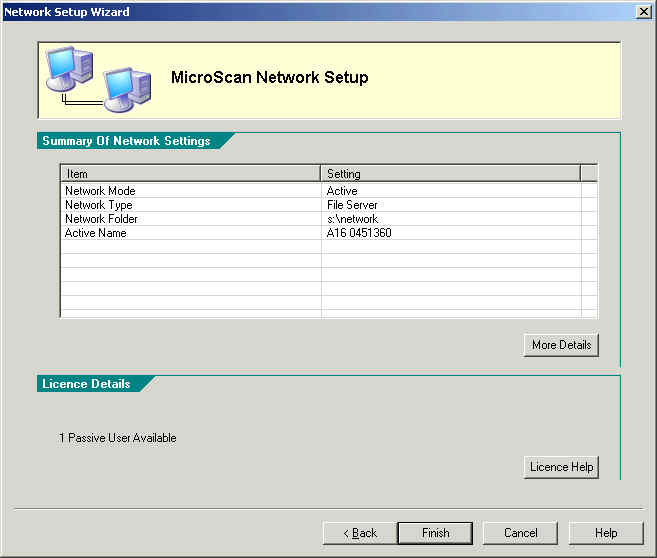Screen dimensions: 657x558
Task: Cancel the Network Setup Wizard
Action: (520, 533)
